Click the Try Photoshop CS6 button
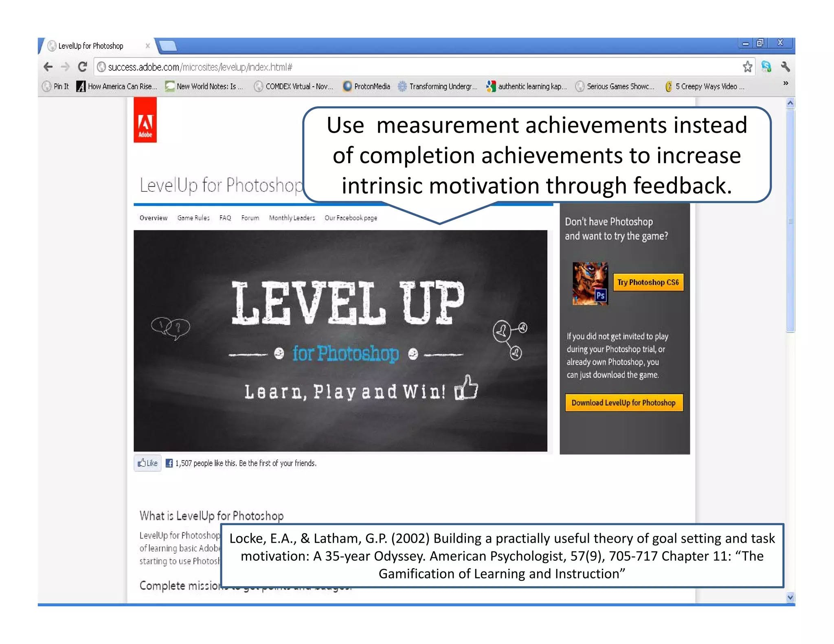 [648, 283]
